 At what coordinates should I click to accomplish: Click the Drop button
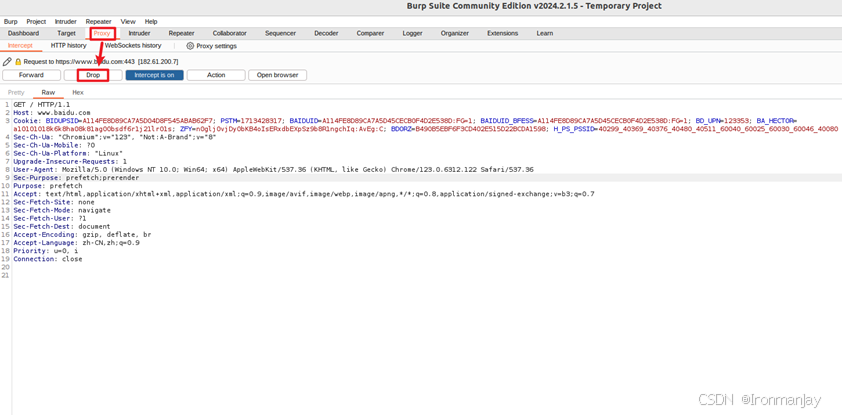point(93,75)
